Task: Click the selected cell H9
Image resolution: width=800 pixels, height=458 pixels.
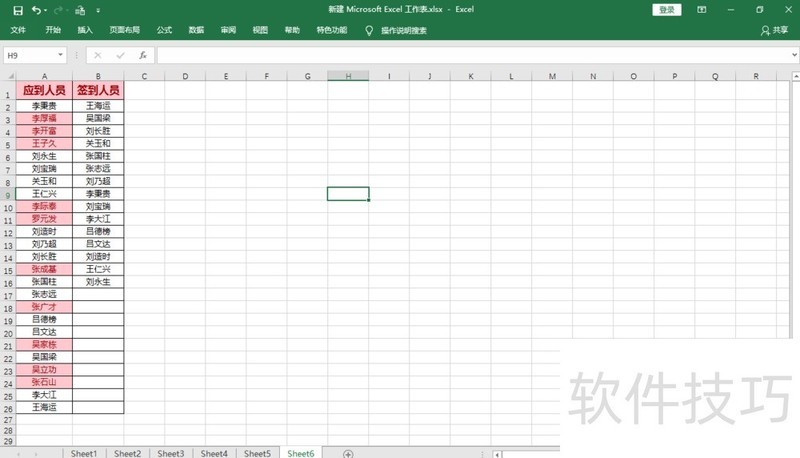Action: (348, 194)
